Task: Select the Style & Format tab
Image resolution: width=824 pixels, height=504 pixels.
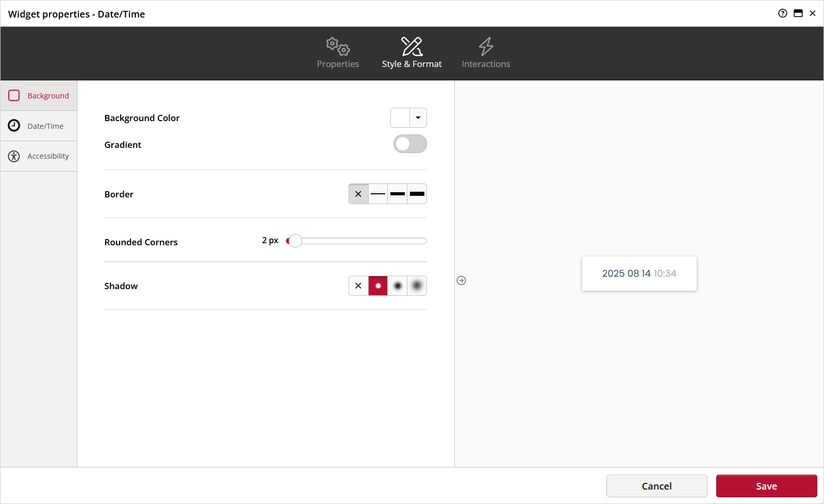Action: pos(411,53)
